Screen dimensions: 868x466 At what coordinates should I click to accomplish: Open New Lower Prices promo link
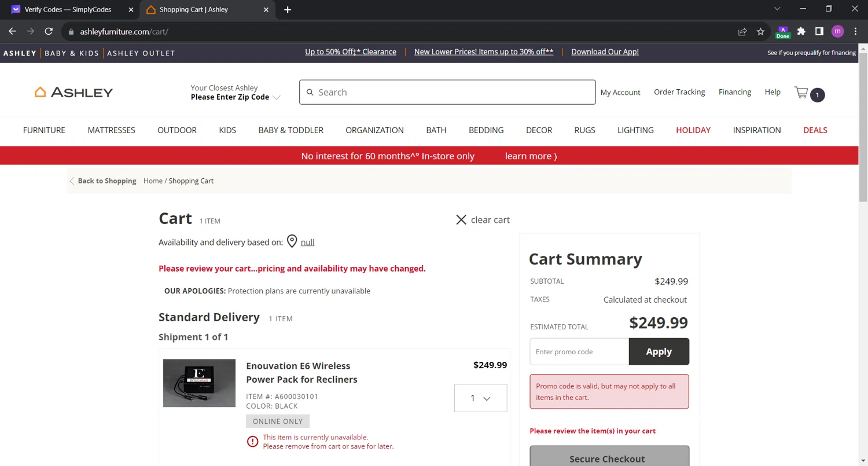pyautogui.click(x=484, y=52)
